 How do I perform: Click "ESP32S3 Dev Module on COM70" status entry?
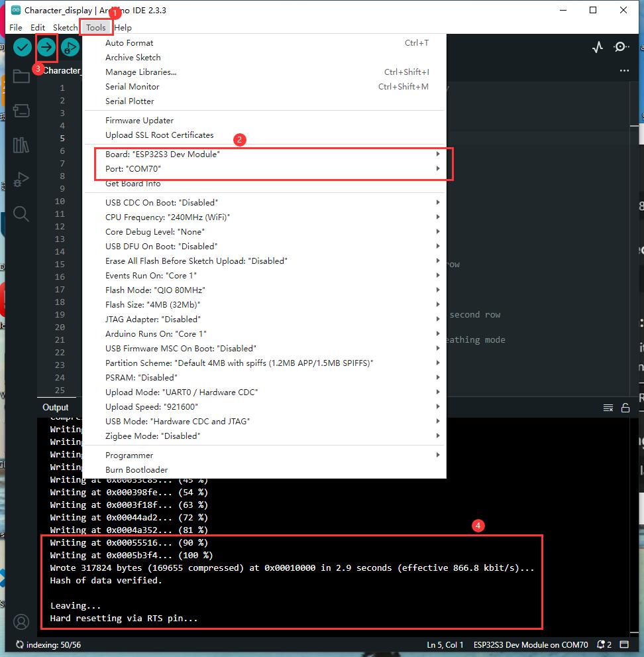[531, 645]
